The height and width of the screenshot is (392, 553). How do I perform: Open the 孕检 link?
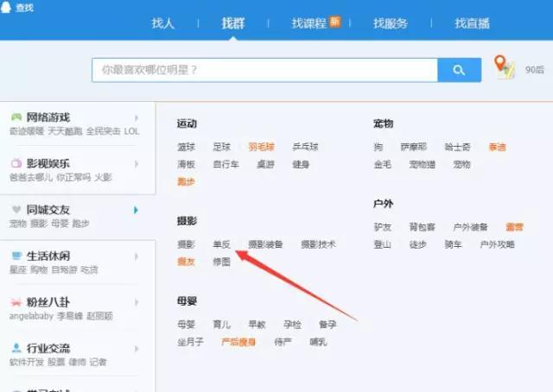tap(292, 325)
